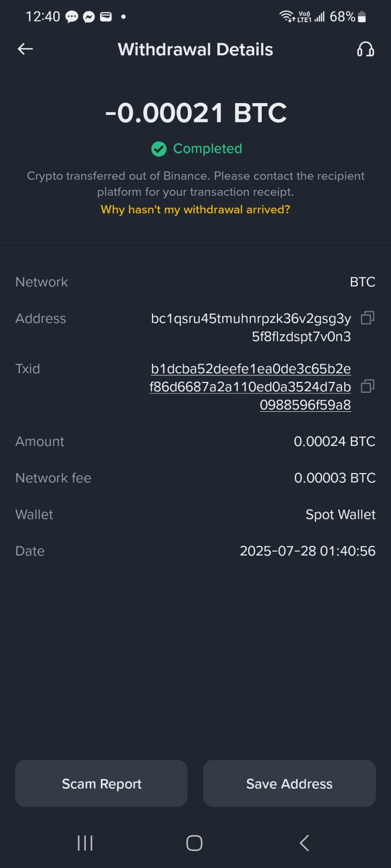The image size is (391, 868).
Task: Tap the Android back navigation chevron
Action: coord(304,843)
